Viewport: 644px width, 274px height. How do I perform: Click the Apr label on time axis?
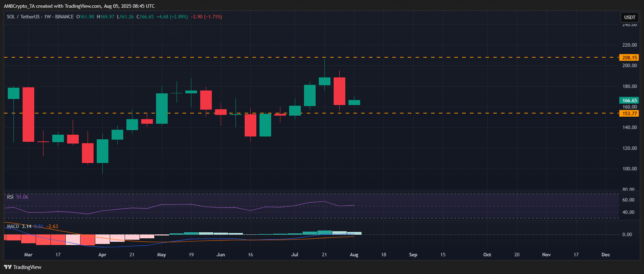[102, 255]
